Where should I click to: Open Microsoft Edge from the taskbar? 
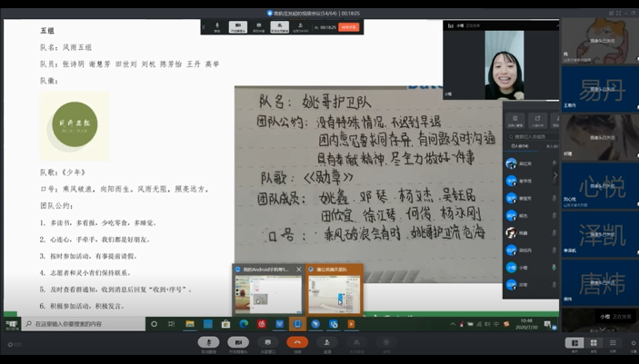click(x=243, y=323)
